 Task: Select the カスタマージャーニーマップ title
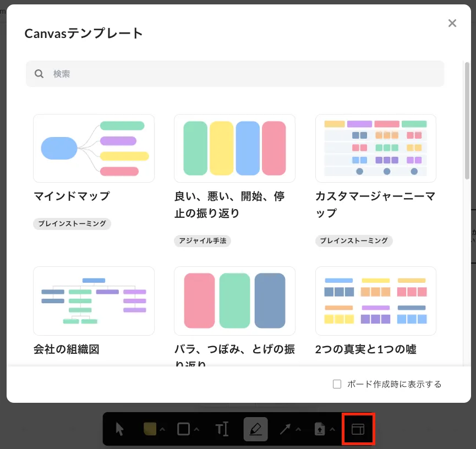point(375,205)
